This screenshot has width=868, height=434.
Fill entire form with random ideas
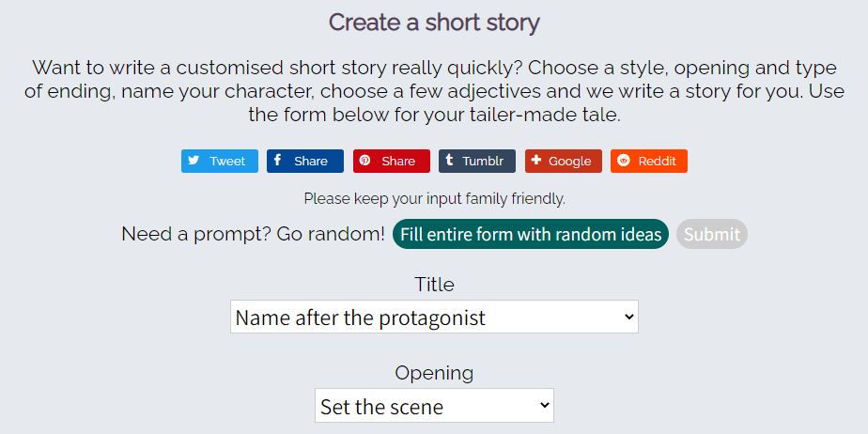tap(531, 234)
